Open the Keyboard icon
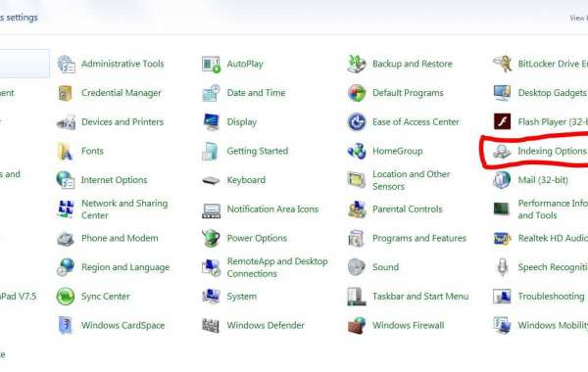Screen dimensions: 588x372 [x=211, y=181]
